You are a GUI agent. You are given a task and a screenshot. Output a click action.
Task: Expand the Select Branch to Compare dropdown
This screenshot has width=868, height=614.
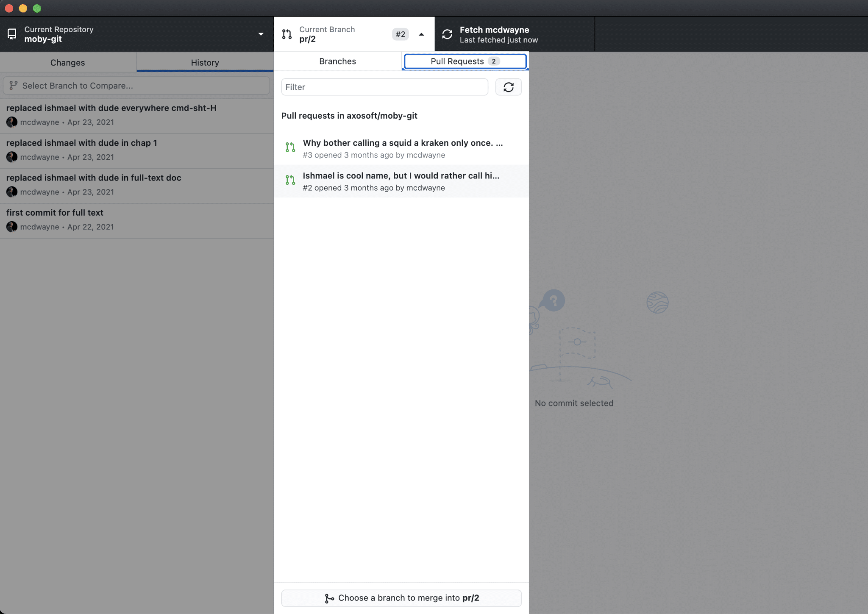[x=136, y=85]
